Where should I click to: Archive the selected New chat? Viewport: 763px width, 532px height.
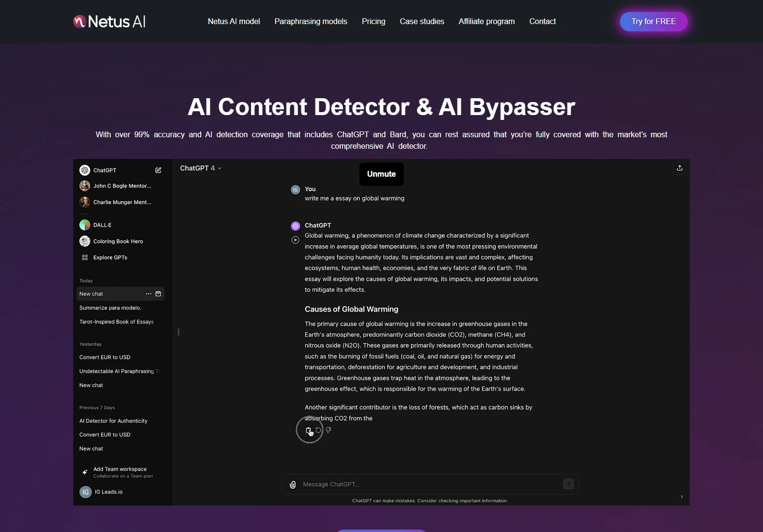[x=158, y=294]
